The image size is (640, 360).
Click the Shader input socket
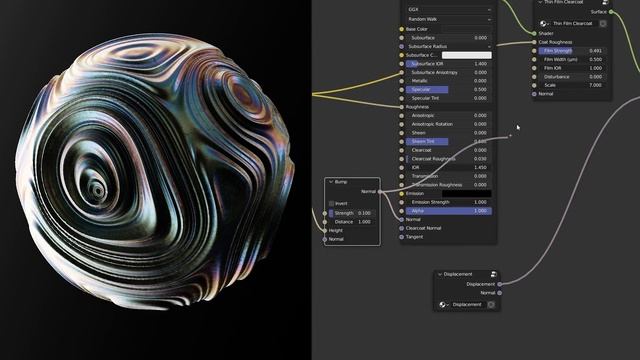[x=534, y=33]
